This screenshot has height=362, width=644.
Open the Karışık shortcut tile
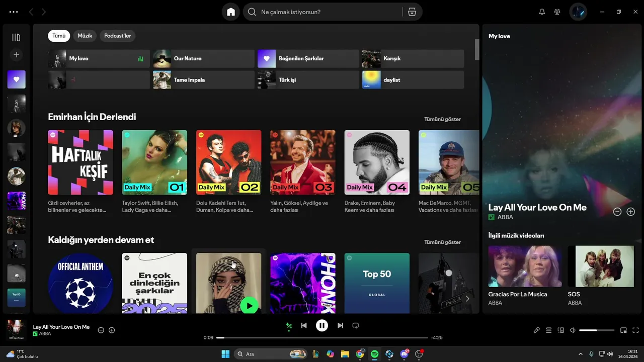click(x=413, y=58)
